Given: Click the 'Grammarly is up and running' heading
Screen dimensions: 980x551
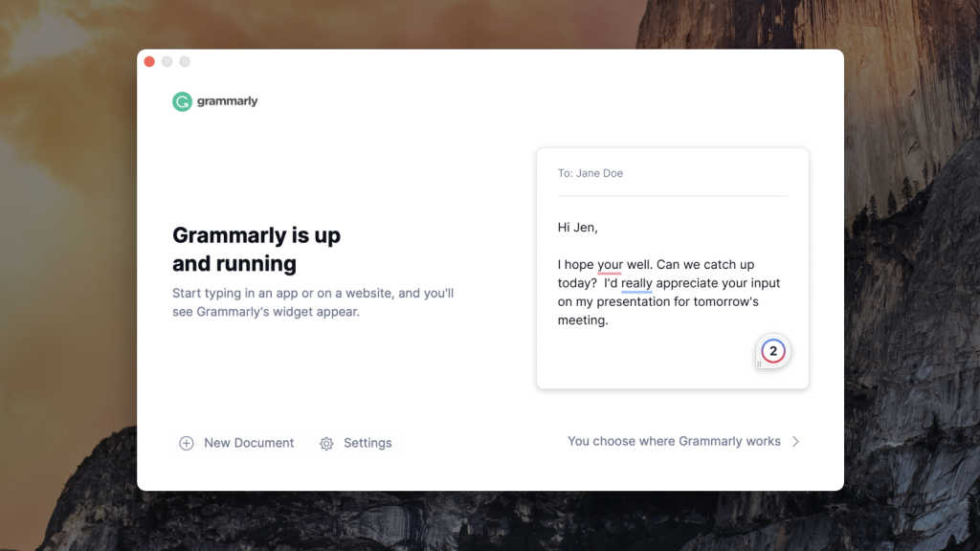Looking at the screenshot, I should (x=256, y=249).
